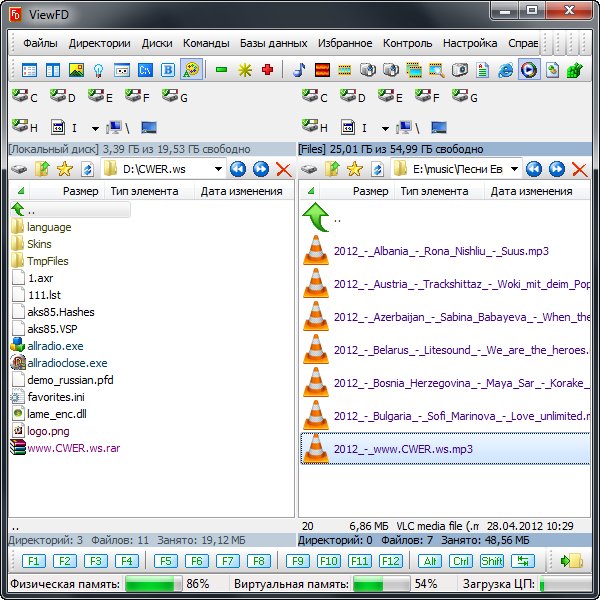Open the picture thumbnails view icon
The height and width of the screenshot is (600, 600).
pyautogui.click(x=76, y=70)
